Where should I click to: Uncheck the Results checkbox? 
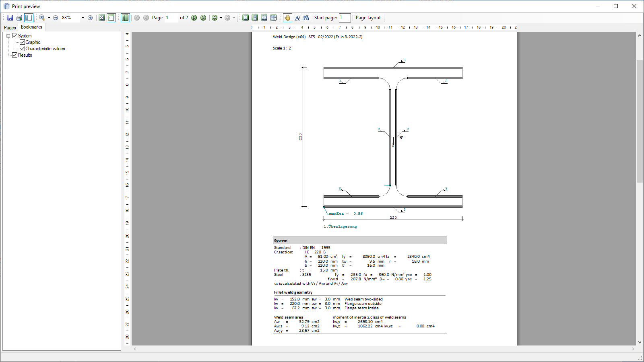pyautogui.click(x=14, y=55)
